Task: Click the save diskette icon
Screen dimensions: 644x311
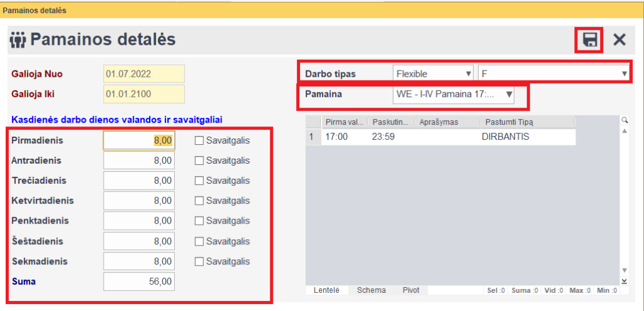Action: (x=589, y=40)
